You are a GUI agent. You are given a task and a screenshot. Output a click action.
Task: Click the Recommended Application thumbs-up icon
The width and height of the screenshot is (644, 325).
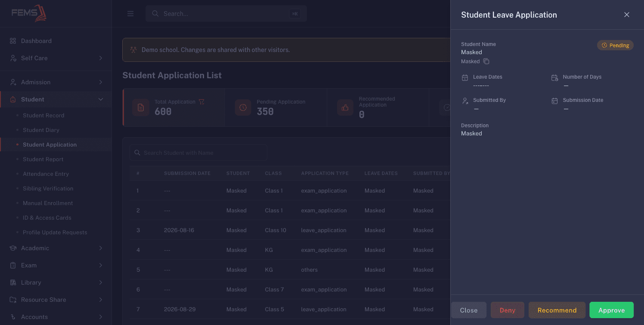[x=345, y=107]
